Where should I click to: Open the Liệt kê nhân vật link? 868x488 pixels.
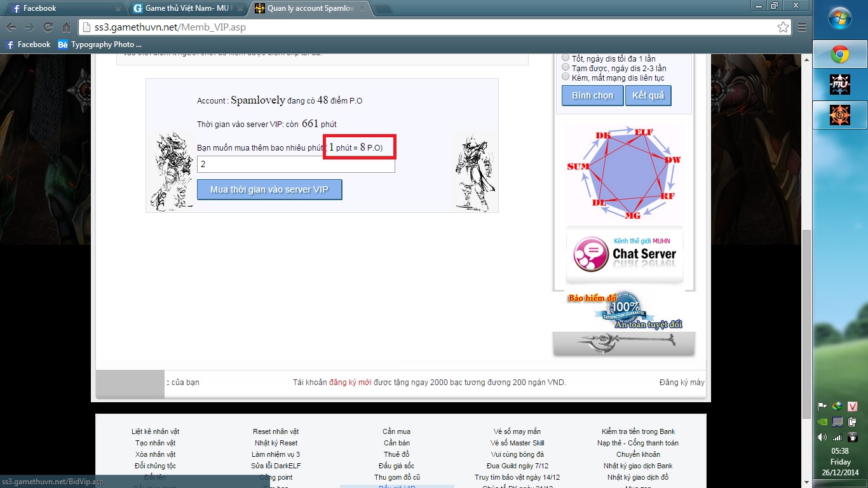pyautogui.click(x=156, y=431)
